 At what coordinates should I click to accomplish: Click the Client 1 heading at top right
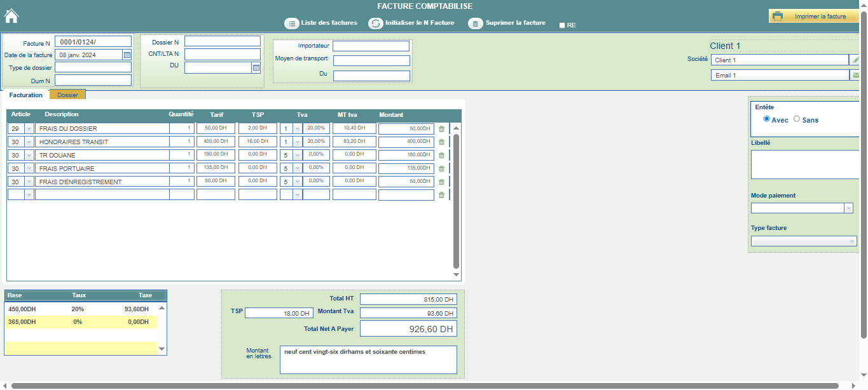click(725, 46)
